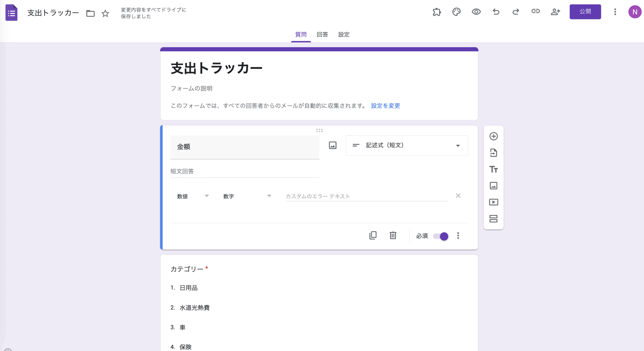Delete the 金額 question with trash icon
Image resolution: width=644 pixels, height=351 pixels.
point(393,235)
